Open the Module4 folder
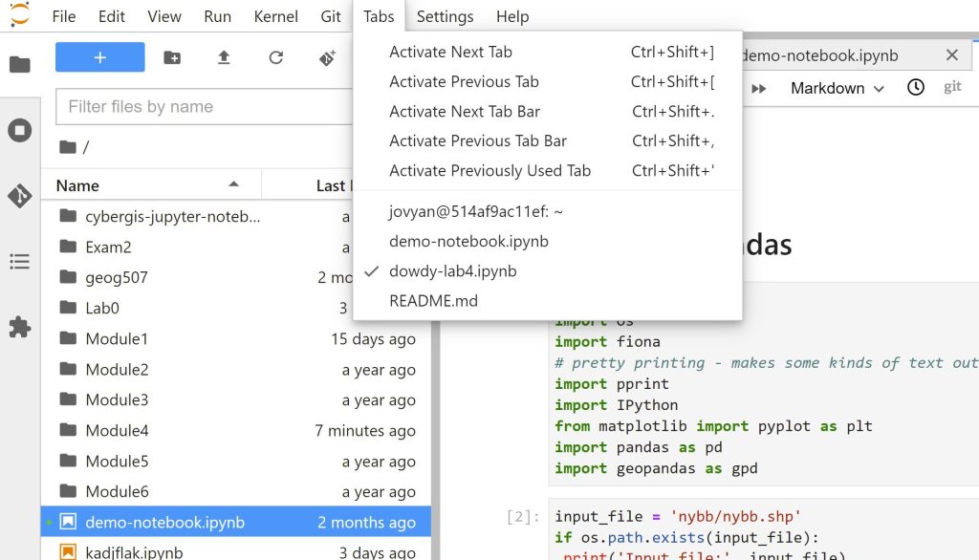The image size is (979, 560). pos(117,430)
